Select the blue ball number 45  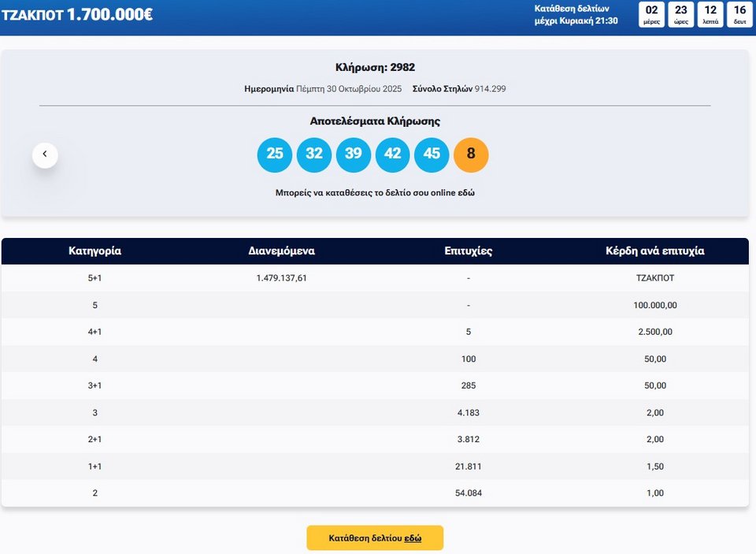coord(432,154)
